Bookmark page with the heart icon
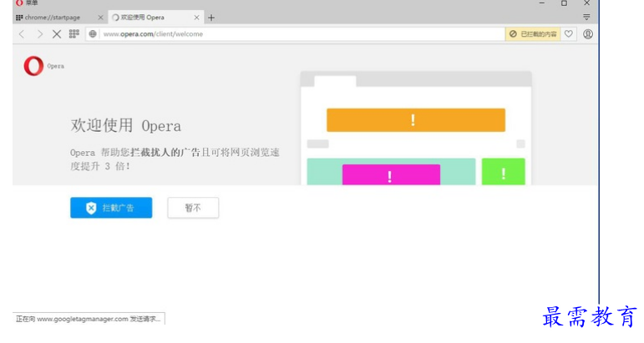644x343 pixels. tap(569, 34)
